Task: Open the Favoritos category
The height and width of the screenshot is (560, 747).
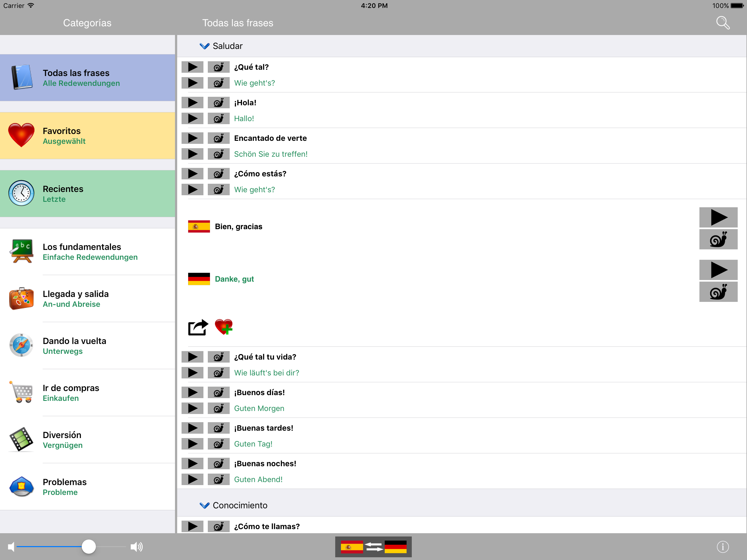Action: 87,136
